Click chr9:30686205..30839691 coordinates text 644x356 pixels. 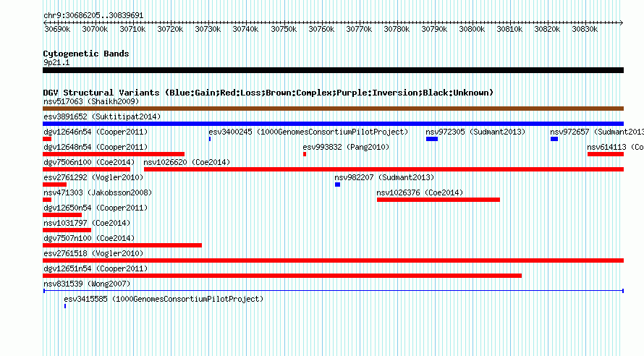point(93,15)
